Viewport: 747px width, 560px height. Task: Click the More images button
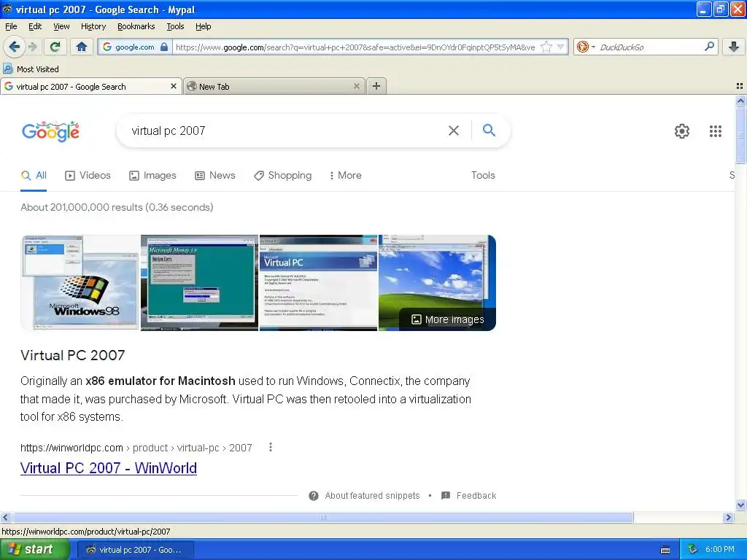[x=448, y=319]
